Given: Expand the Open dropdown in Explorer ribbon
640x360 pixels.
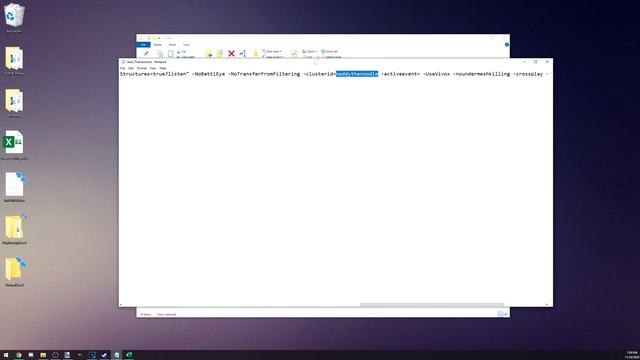Looking at the screenshot, I should tap(309, 51).
